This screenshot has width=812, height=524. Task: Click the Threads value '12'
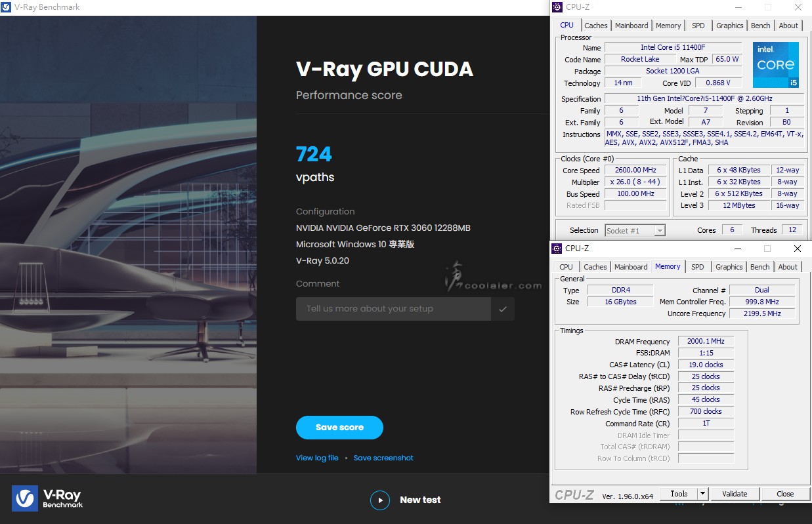[792, 230]
